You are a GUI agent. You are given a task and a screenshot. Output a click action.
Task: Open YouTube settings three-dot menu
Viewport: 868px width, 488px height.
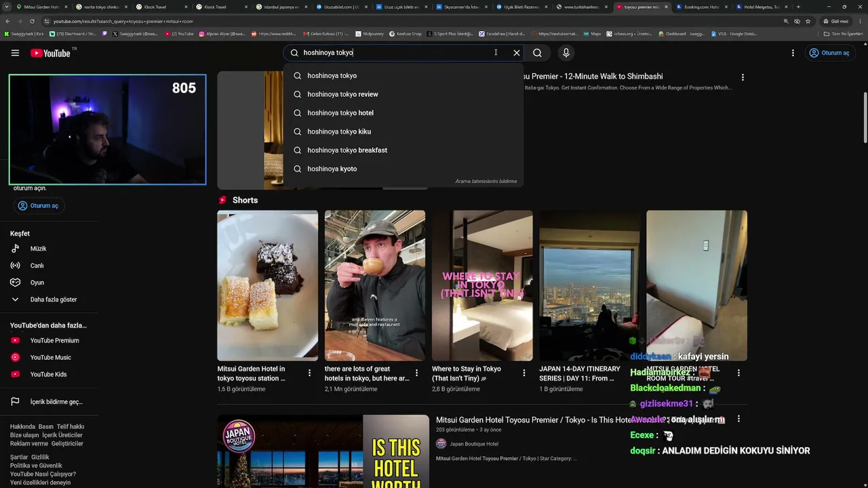point(793,53)
